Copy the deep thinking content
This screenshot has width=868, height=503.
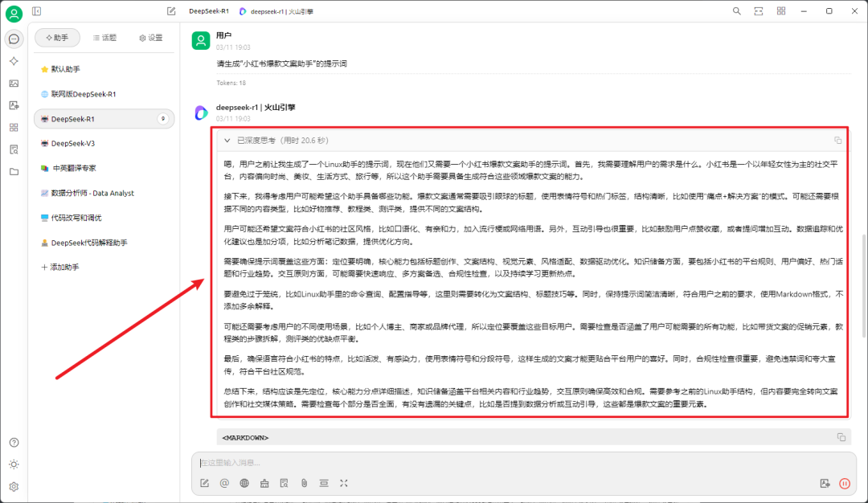click(837, 141)
